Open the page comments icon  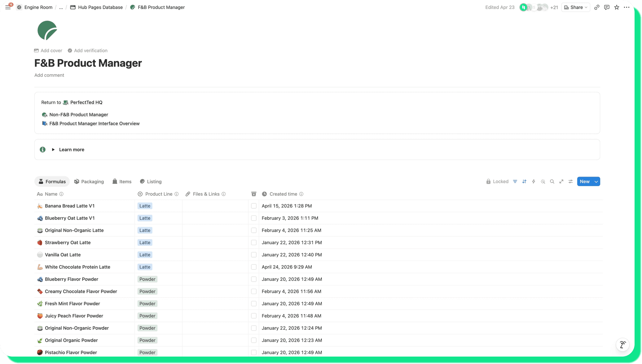pyautogui.click(x=607, y=7)
